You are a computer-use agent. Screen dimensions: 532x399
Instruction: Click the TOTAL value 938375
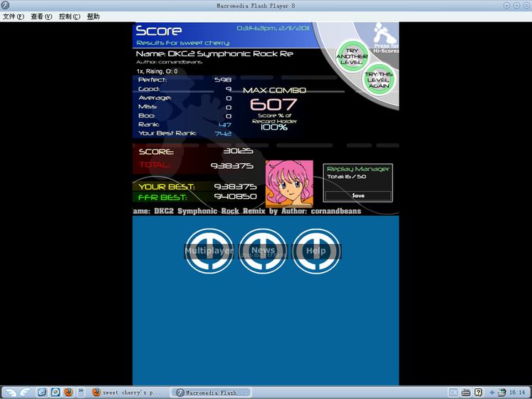click(x=231, y=166)
